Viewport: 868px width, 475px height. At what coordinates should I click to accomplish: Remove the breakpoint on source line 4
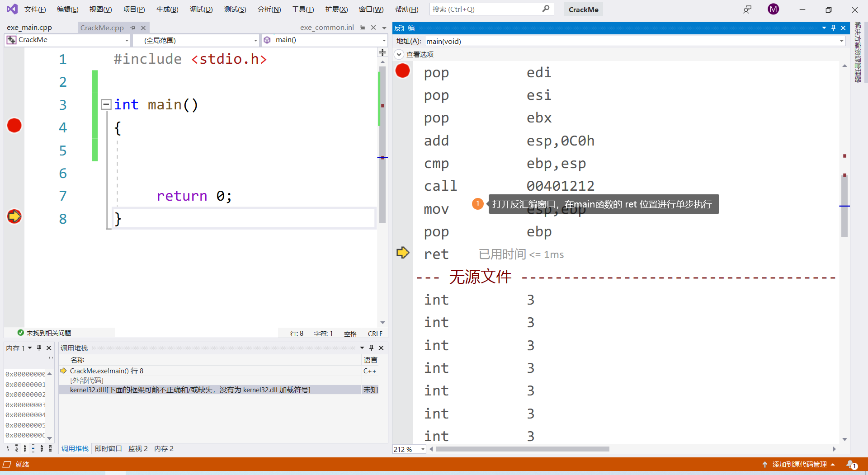pos(14,126)
